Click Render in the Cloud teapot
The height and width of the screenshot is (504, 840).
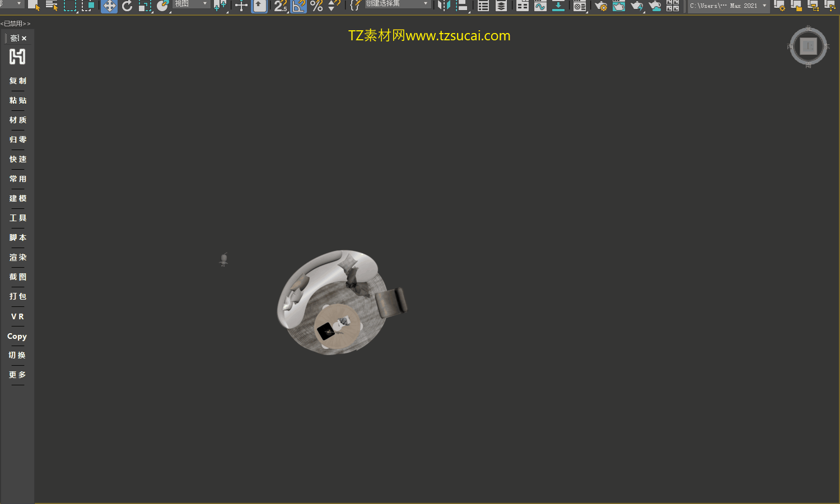click(655, 6)
